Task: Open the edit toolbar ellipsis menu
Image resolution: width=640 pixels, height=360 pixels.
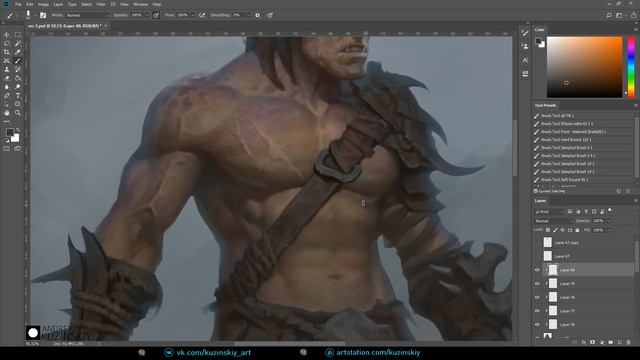Action: point(7,121)
